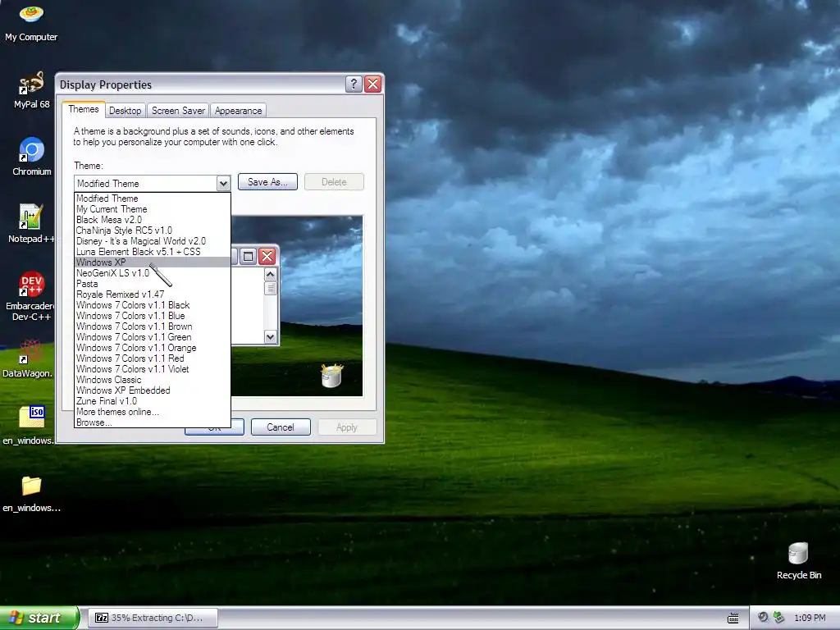
Task: Choose More themes online... entry
Action: [153, 412]
